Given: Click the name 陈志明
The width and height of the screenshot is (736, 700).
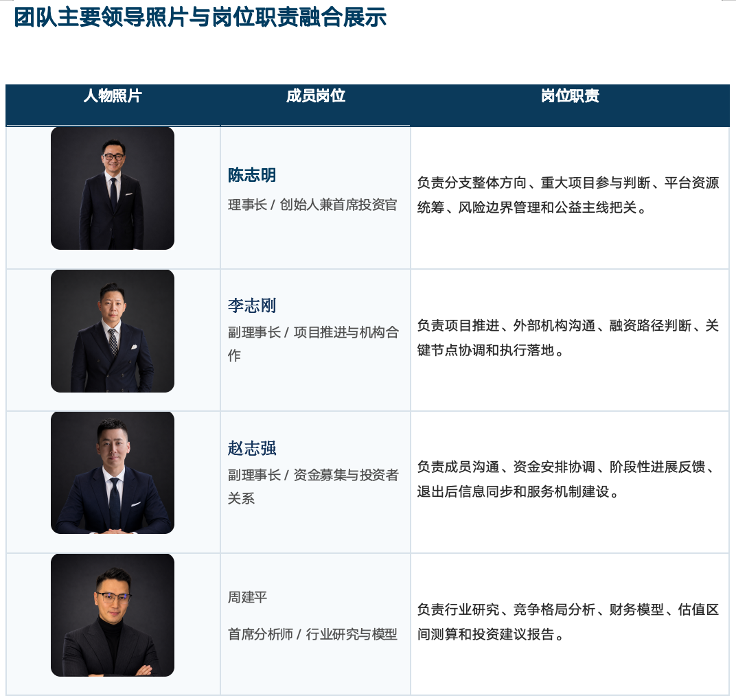Looking at the screenshot, I should pos(252,175).
